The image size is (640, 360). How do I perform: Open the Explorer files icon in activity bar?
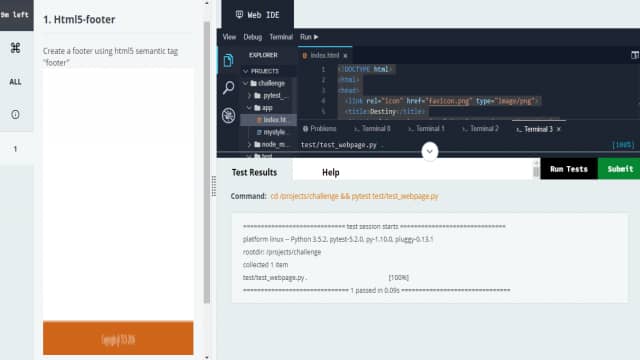pos(228,60)
